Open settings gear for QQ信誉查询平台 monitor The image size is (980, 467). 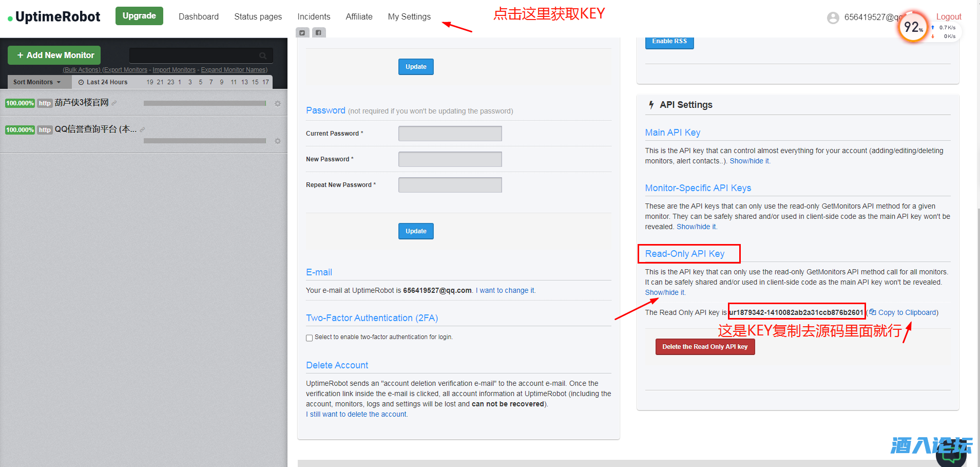278,141
